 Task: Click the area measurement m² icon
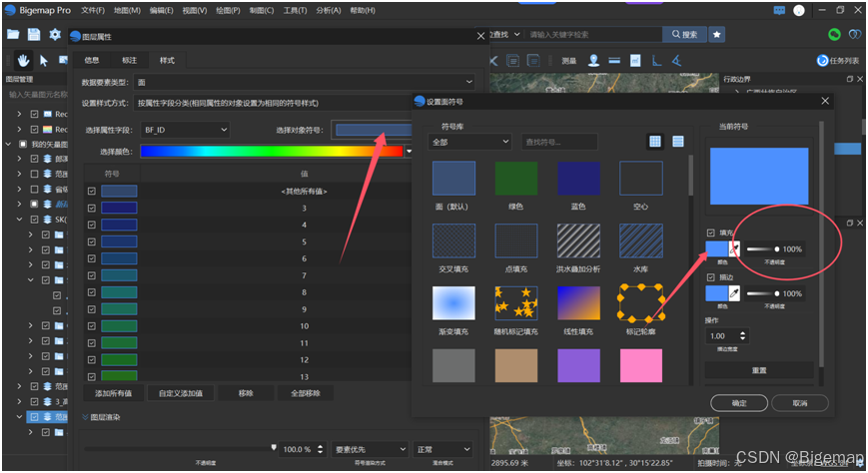point(635,60)
